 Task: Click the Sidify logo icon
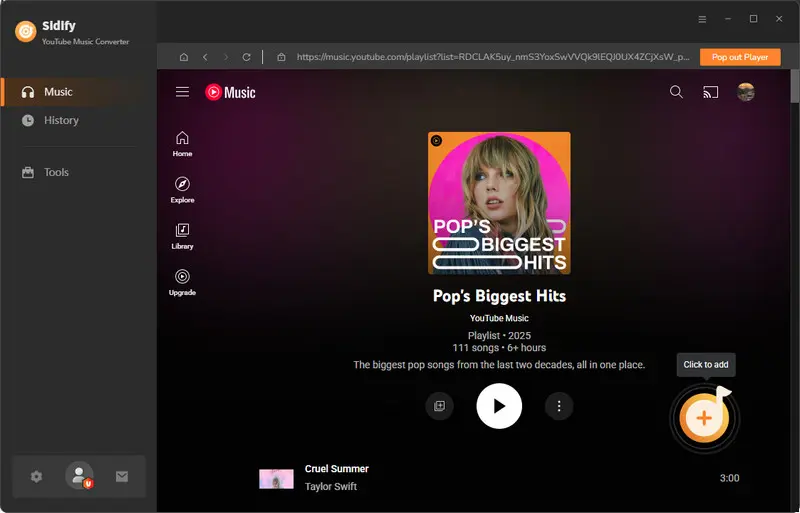26,32
